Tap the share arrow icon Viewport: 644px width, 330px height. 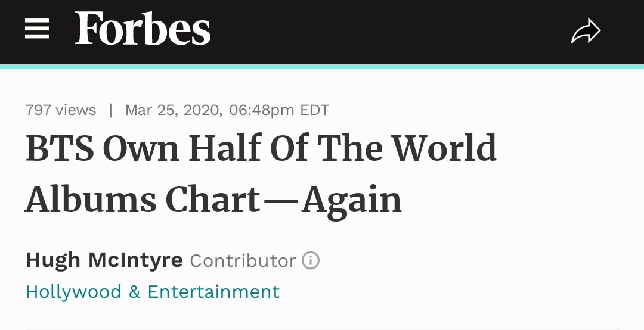(585, 31)
